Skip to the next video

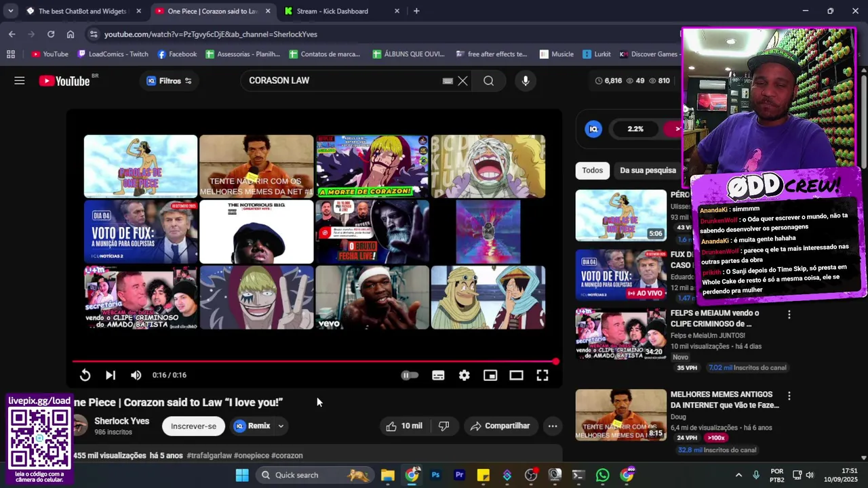[111, 375]
